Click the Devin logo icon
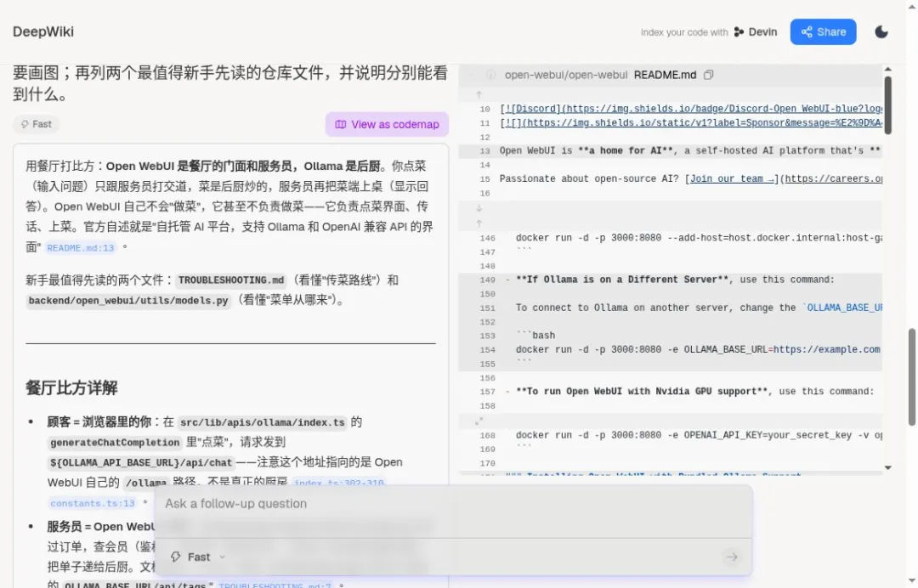Image resolution: width=918 pixels, height=588 pixels. [739, 32]
